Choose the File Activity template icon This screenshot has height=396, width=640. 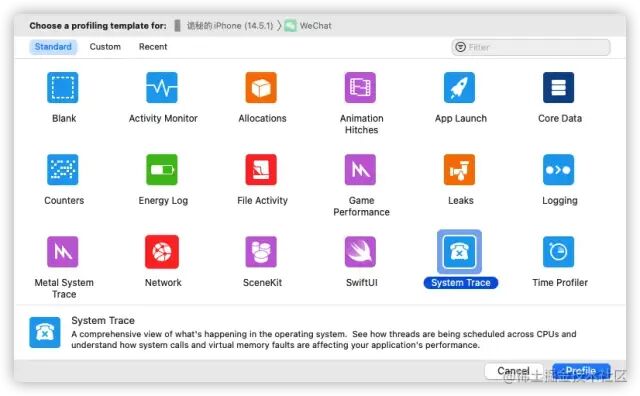pyautogui.click(x=261, y=169)
